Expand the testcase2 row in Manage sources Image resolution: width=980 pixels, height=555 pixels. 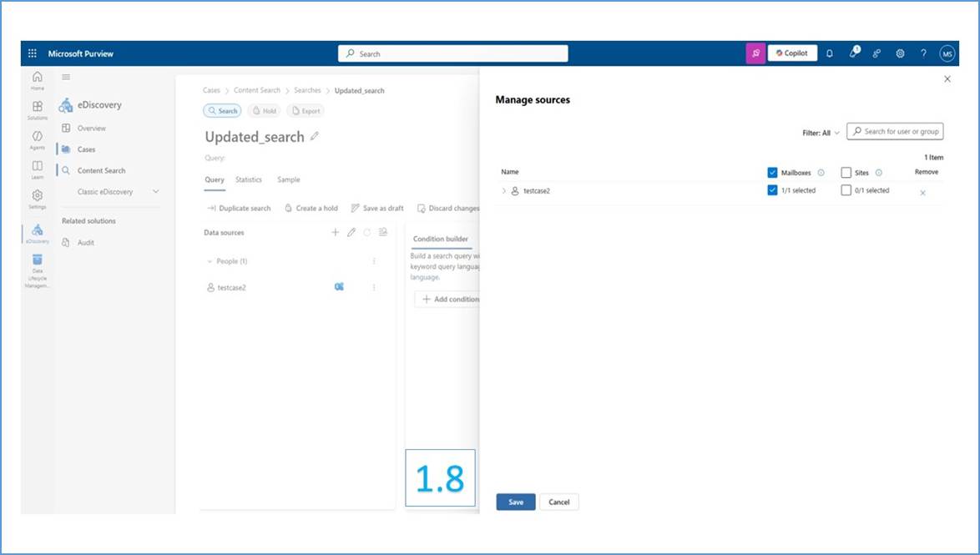coord(503,190)
